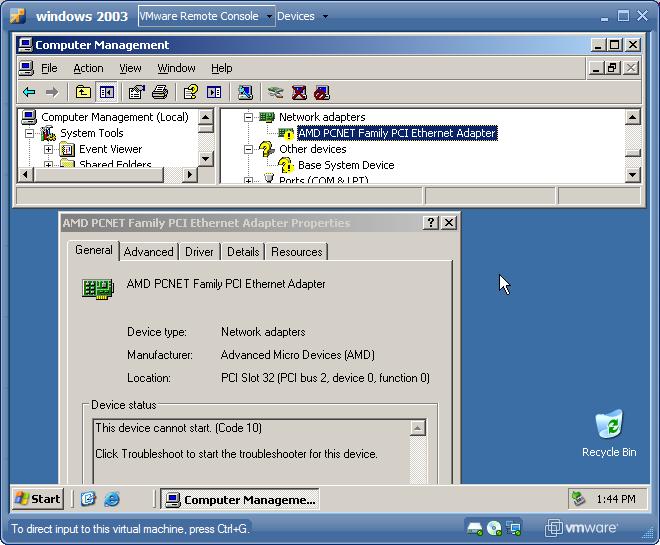Viewport: 660px width, 545px height.
Task: Open the VMware Remote Console dropdown
Action: [x=206, y=16]
